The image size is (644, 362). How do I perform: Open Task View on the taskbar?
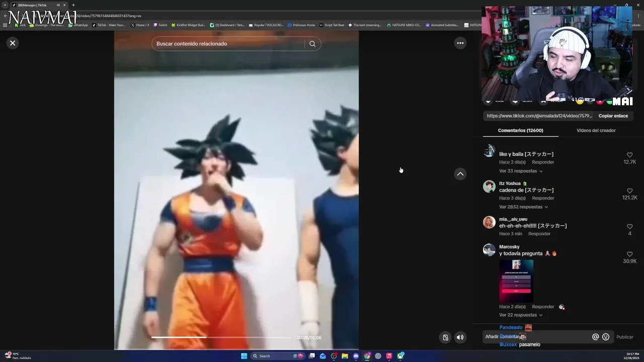pyautogui.click(x=312, y=356)
